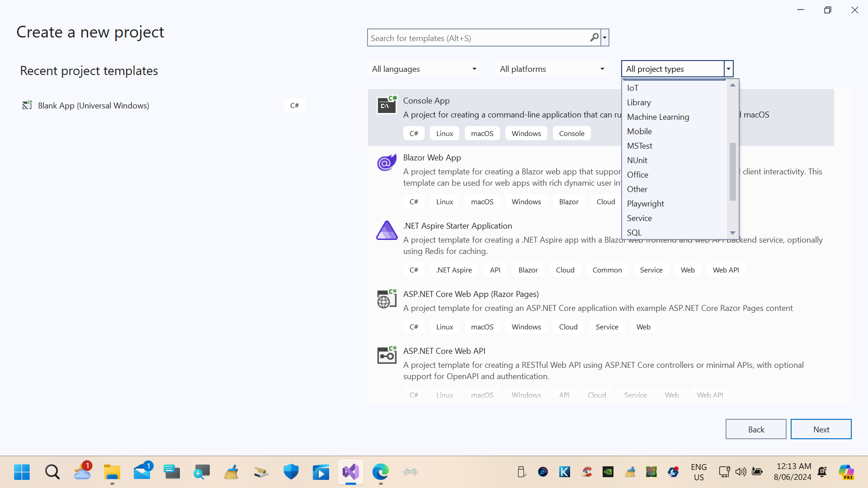Click the Blazor tag under Blazor Web App
The image size is (868, 488).
pos(569,202)
